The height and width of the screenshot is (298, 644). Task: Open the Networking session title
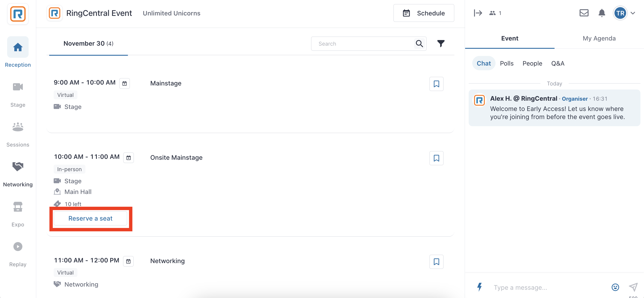pos(167,261)
